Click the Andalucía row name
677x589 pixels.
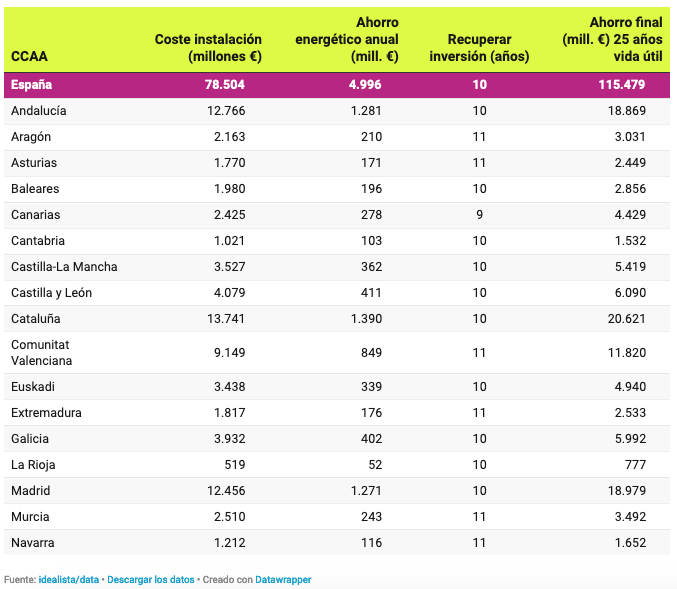(39, 111)
